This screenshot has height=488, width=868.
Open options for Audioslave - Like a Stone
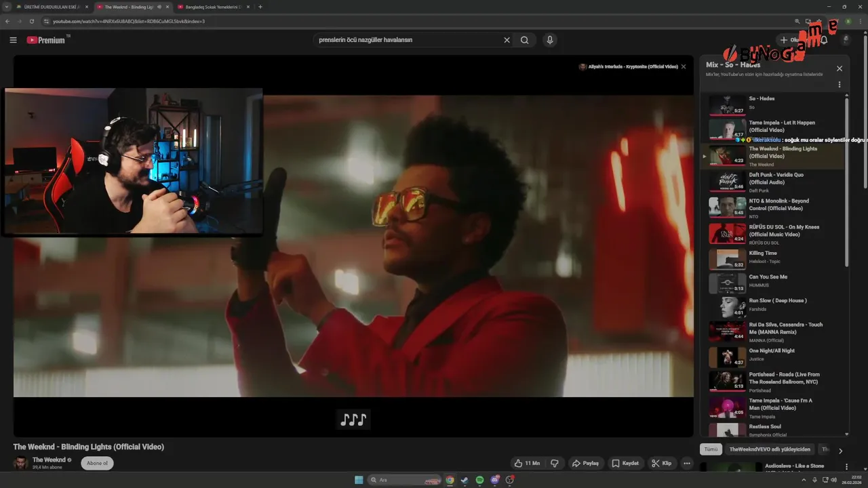pos(846,467)
